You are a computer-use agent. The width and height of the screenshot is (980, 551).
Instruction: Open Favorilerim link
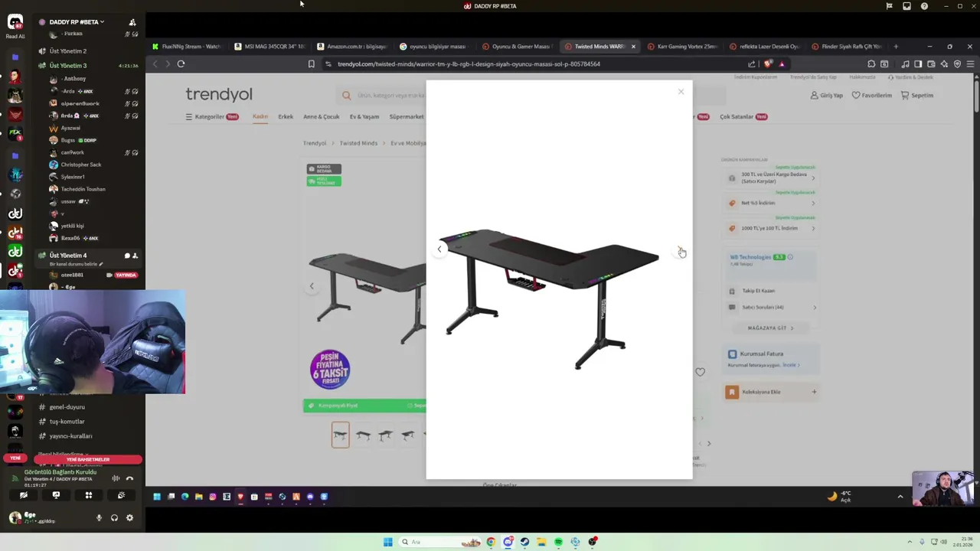(x=872, y=96)
